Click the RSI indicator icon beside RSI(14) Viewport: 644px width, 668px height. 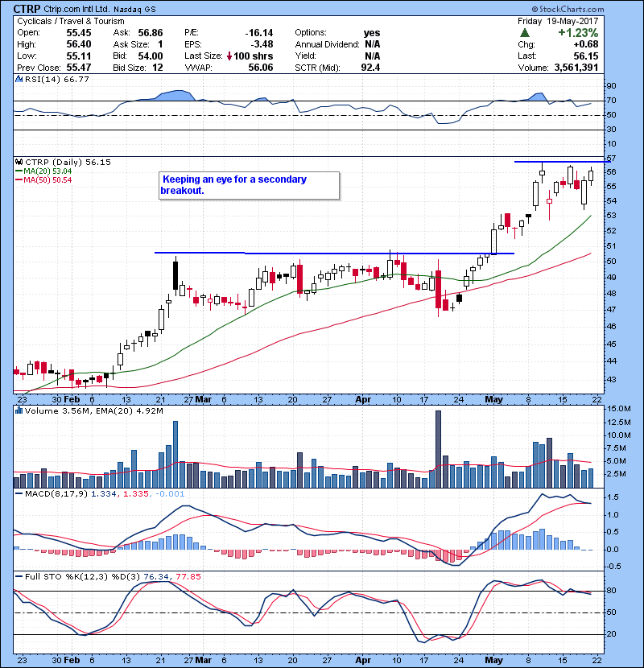tap(19, 79)
